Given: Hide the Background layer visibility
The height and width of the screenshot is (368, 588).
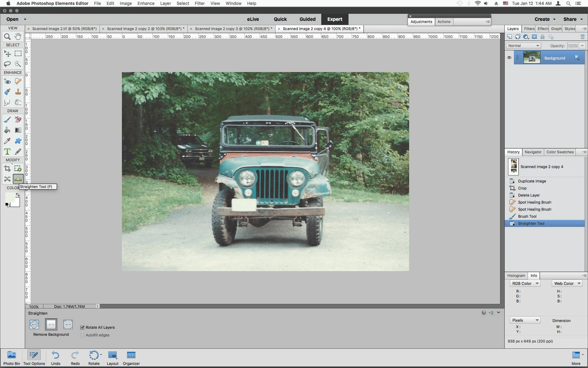Looking at the screenshot, I should (509, 58).
